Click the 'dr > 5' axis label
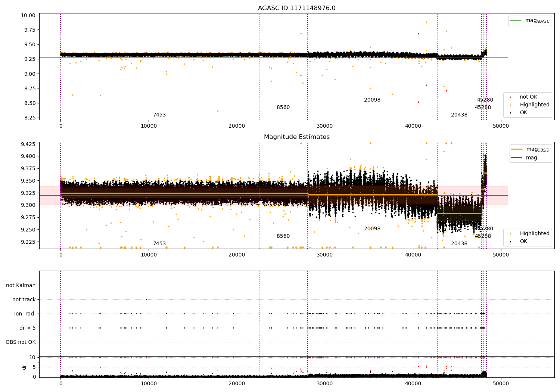 click(x=28, y=328)
